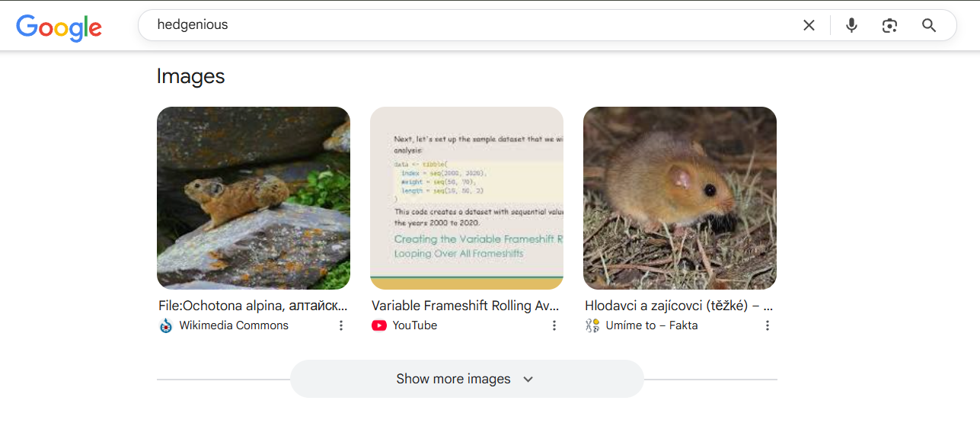
Task: Clear the search query with X icon
Action: pyautogui.click(x=809, y=25)
